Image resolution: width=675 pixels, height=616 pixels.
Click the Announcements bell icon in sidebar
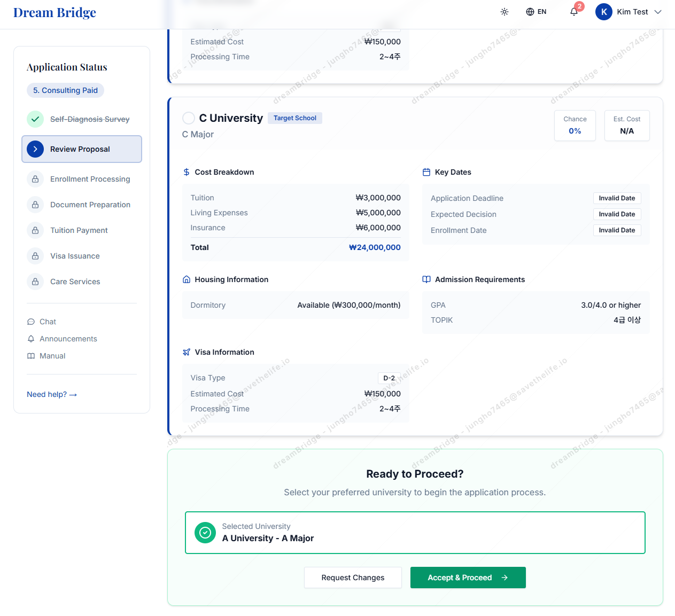coord(31,339)
